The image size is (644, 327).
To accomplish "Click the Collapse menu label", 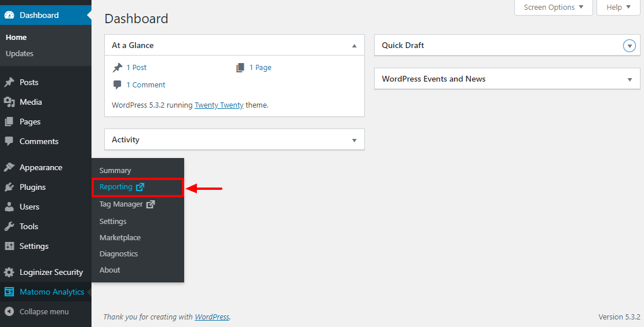I will tap(44, 311).
